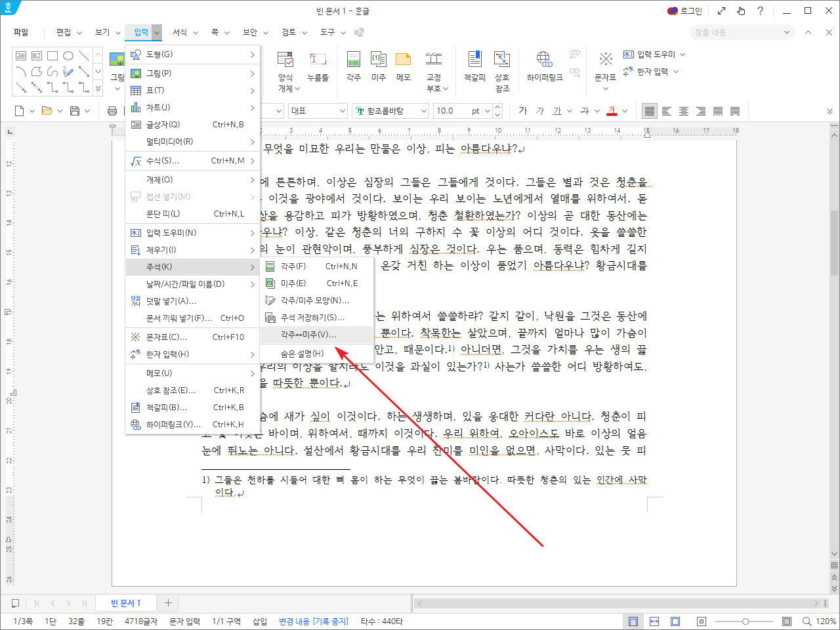Click the zoom magnifier in status bar
Viewport: 840px width, 630px height.
click(x=807, y=621)
